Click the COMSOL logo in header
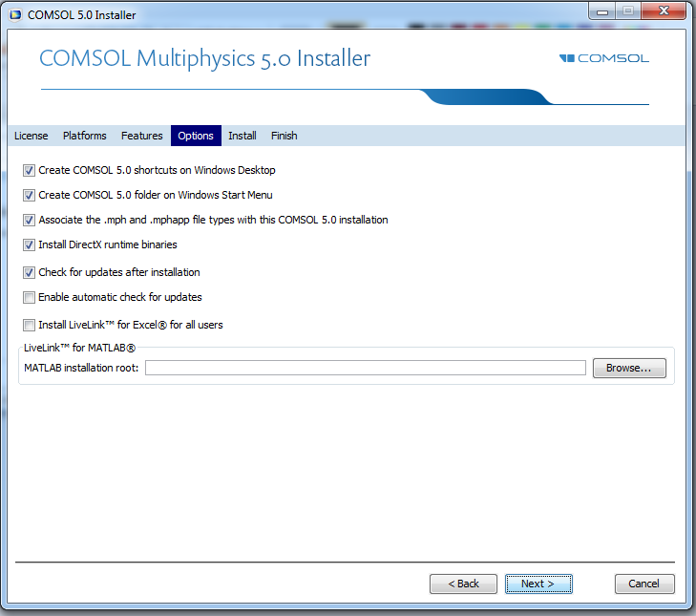The height and width of the screenshot is (616, 696). pos(604,58)
